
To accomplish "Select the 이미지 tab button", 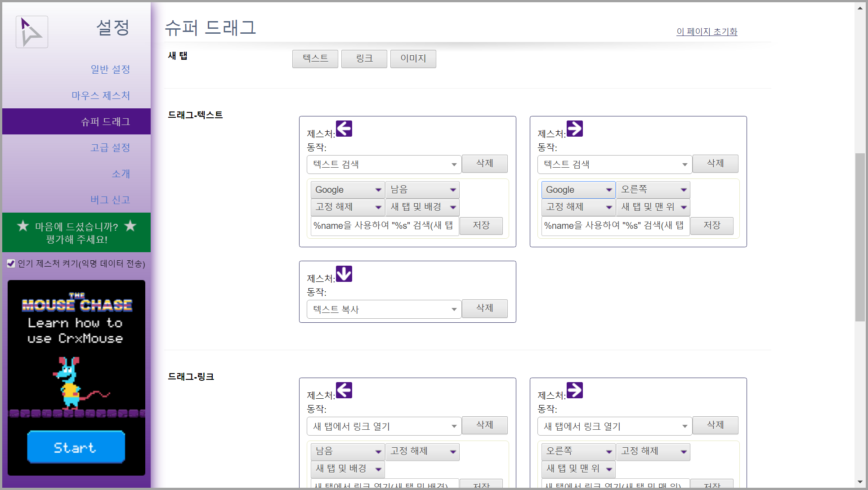I will [x=413, y=58].
